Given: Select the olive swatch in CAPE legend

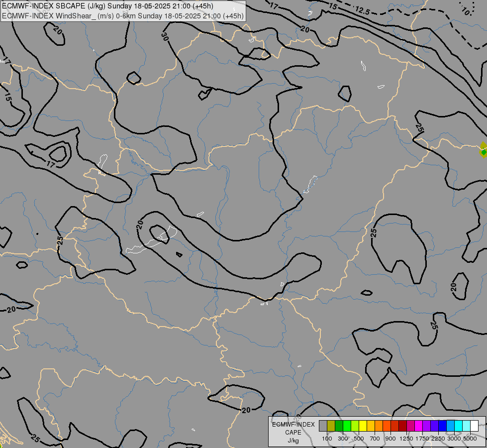Looking at the screenshot, I should [x=331, y=426].
